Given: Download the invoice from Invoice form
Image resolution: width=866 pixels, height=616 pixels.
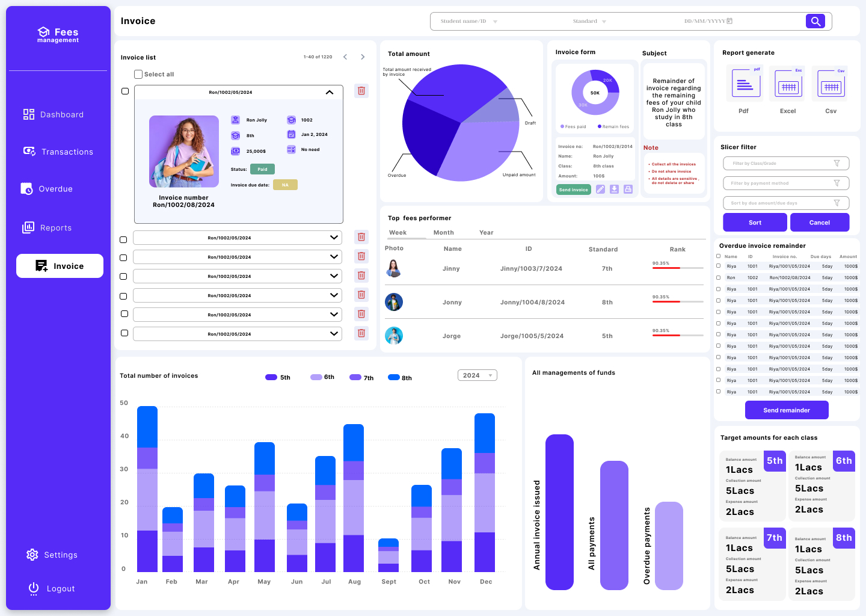Looking at the screenshot, I should [x=614, y=189].
